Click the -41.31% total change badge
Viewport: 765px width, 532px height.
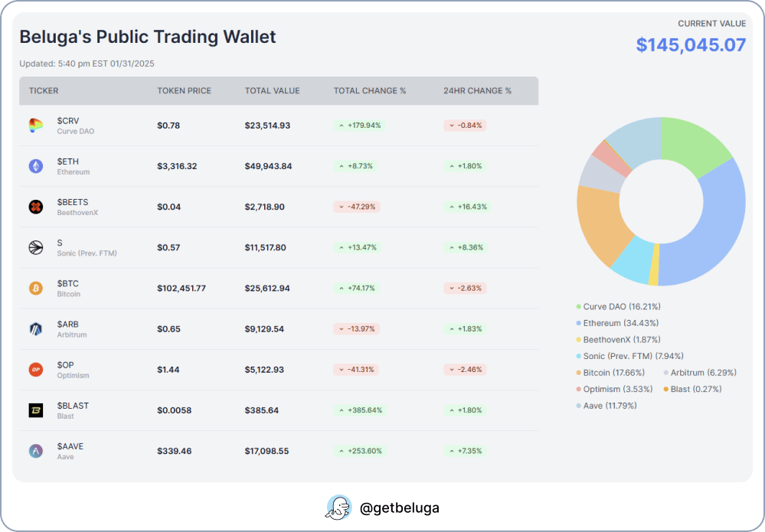coord(356,370)
